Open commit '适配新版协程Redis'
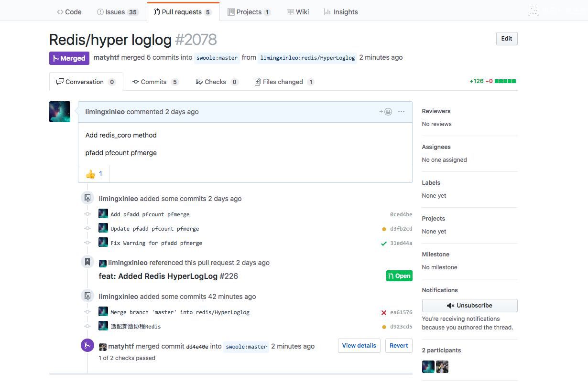 [136, 327]
